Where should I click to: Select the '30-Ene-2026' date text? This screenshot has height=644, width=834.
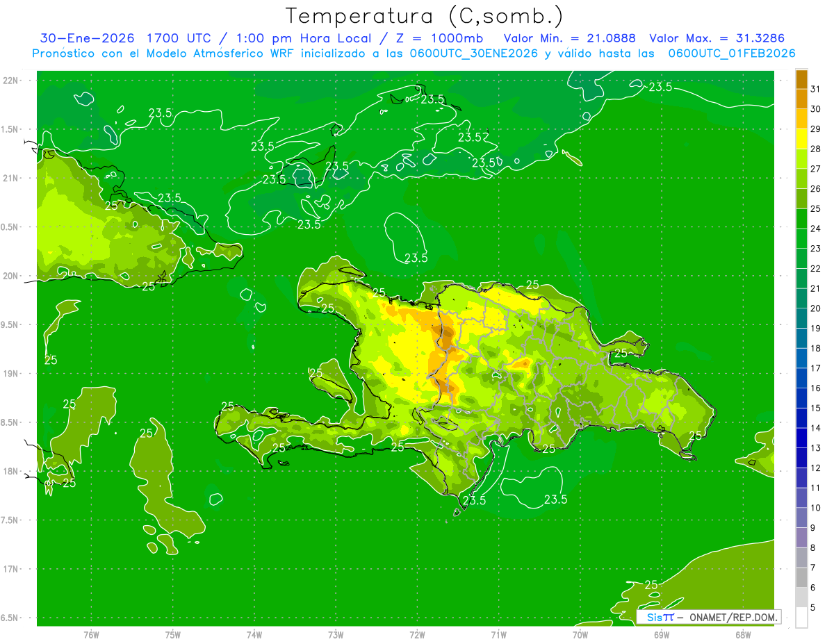click(x=86, y=38)
